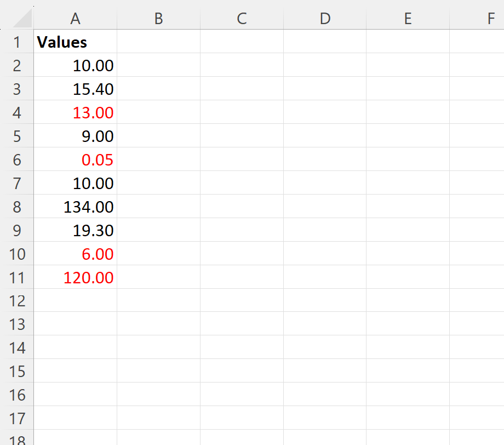Select row 15 header
504x445 pixels.
(x=17, y=370)
